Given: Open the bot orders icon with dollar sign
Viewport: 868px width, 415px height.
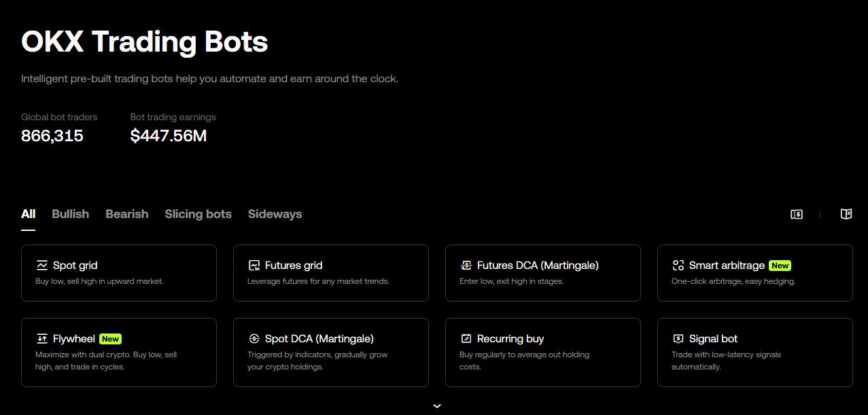Looking at the screenshot, I should pyautogui.click(x=797, y=214).
